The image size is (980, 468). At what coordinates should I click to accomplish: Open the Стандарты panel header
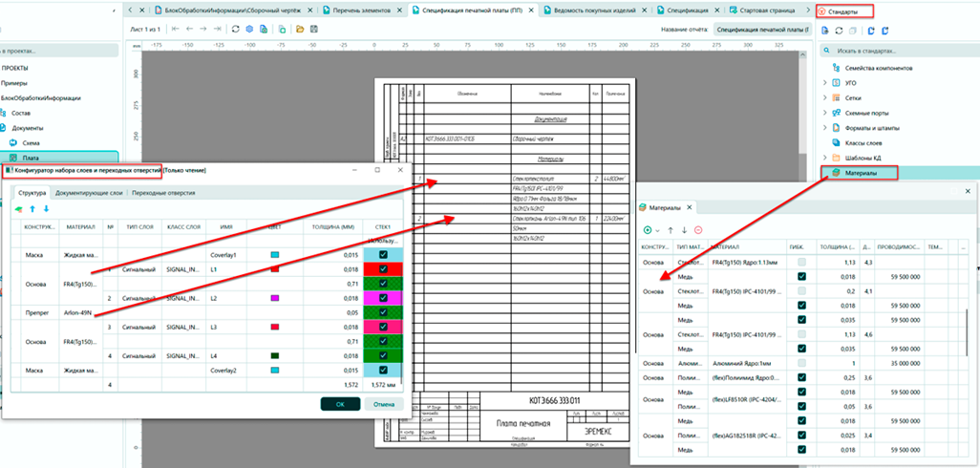click(x=845, y=11)
